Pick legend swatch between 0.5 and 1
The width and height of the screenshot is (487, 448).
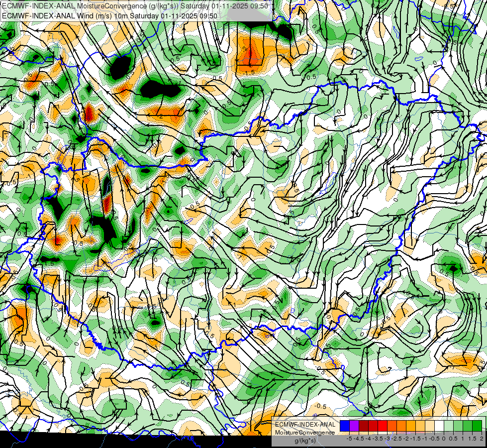[x=458, y=426]
